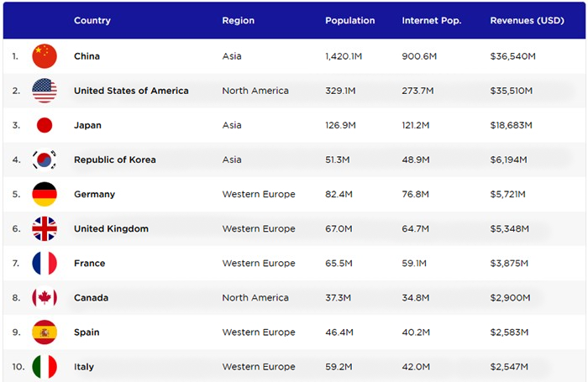This screenshot has height=382, width=588.
Task: Sort by the Country column header
Action: (92, 20)
